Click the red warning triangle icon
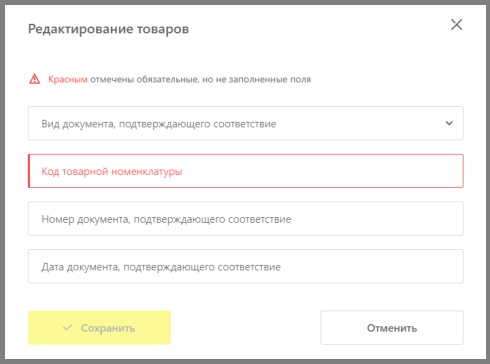 pos(35,79)
